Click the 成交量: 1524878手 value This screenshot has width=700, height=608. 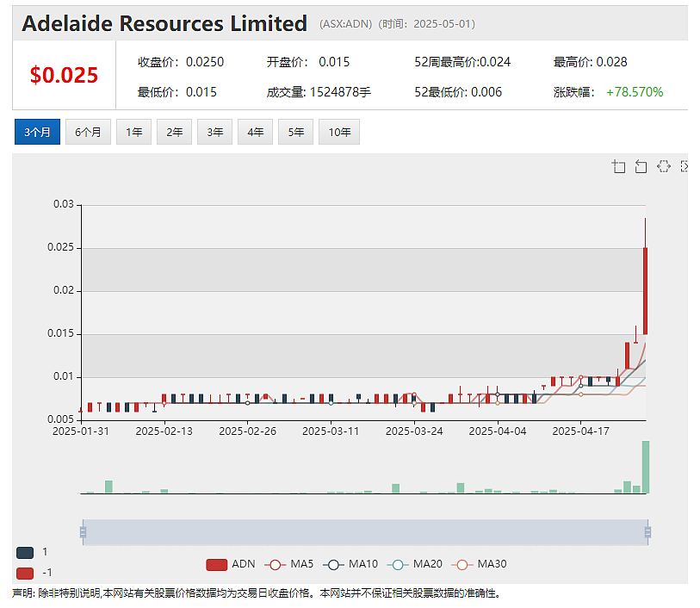pos(319,92)
